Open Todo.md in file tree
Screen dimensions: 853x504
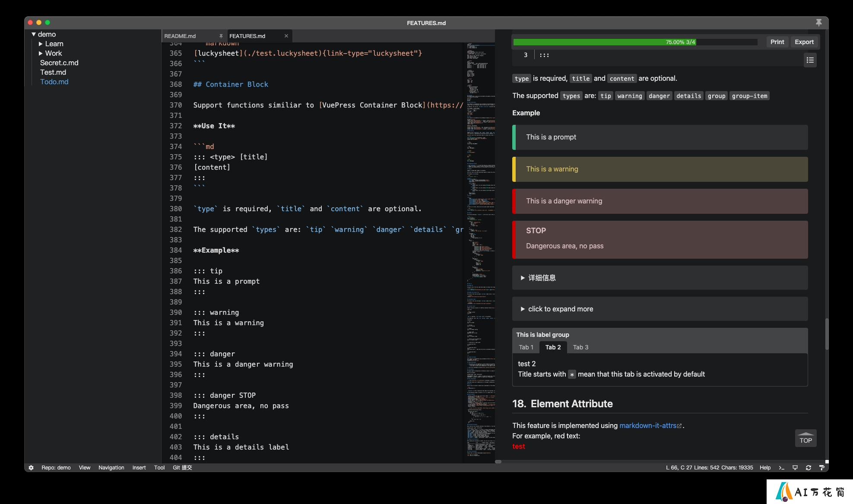point(54,82)
